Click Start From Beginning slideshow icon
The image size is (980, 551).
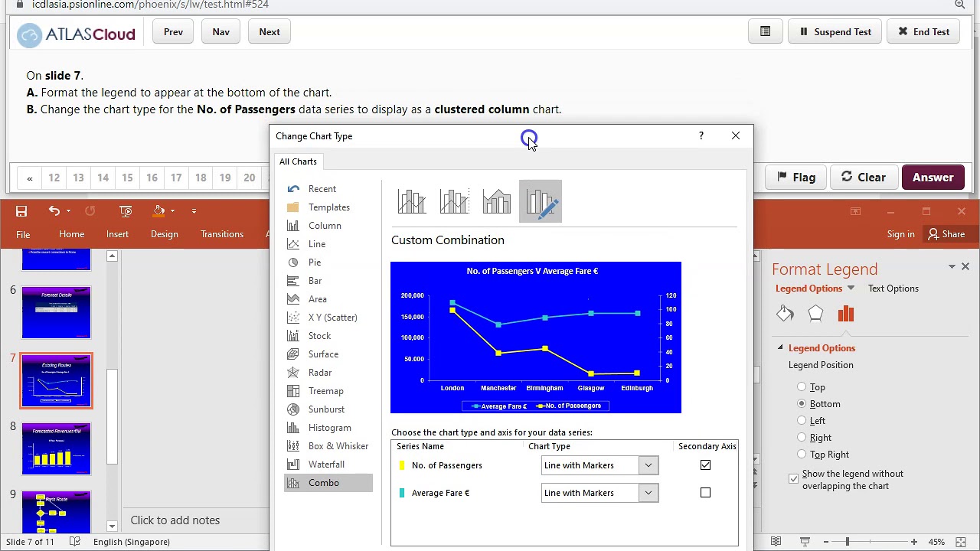pos(126,211)
